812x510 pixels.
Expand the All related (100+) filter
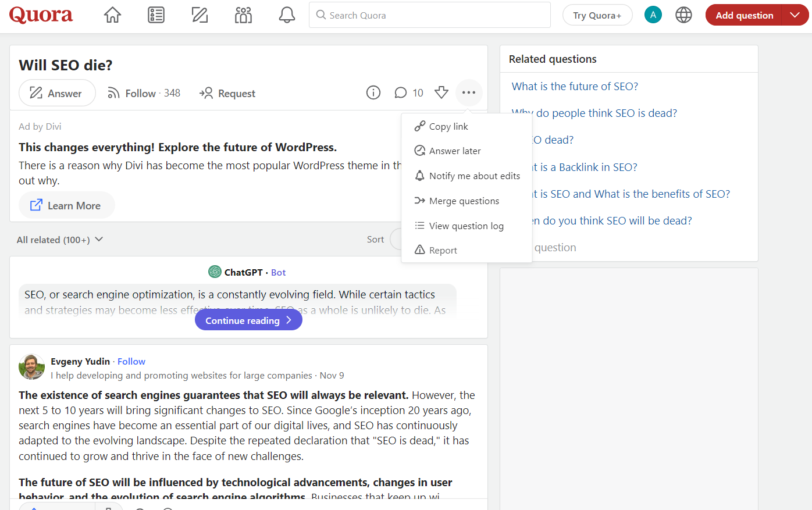(60, 240)
